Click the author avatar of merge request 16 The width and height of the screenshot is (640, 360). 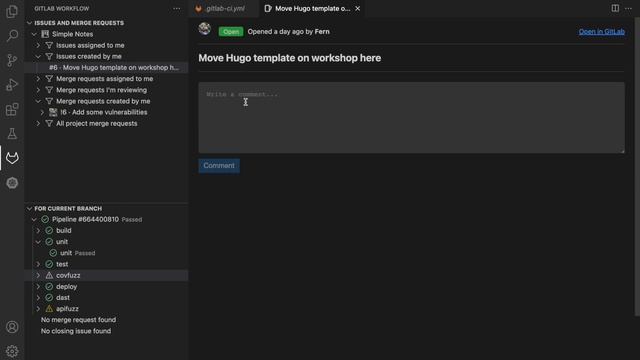point(53,112)
